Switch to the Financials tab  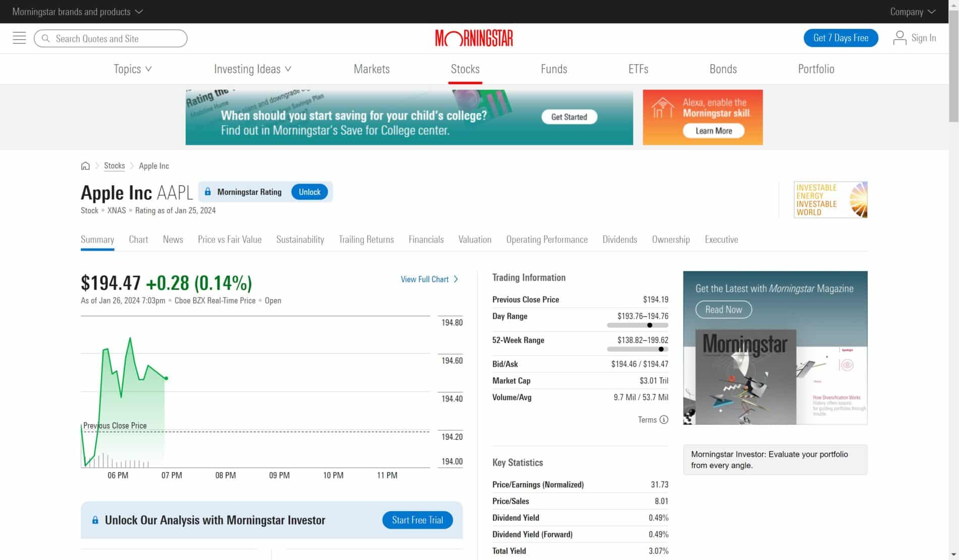coord(425,240)
